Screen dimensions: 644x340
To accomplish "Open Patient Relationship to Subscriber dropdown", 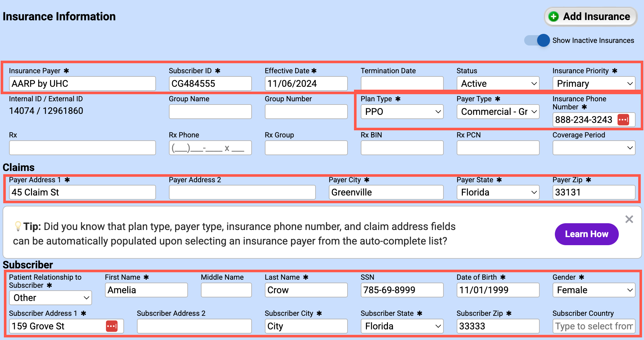I will pyautogui.click(x=50, y=298).
